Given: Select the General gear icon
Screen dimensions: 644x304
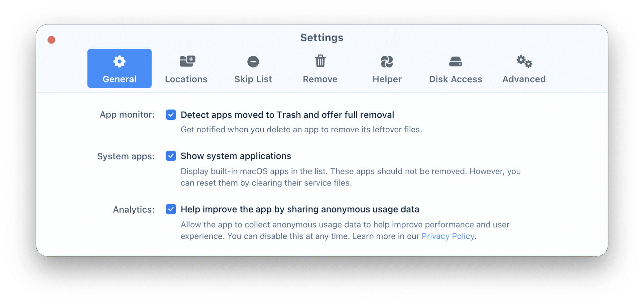Looking at the screenshot, I should (x=120, y=61).
